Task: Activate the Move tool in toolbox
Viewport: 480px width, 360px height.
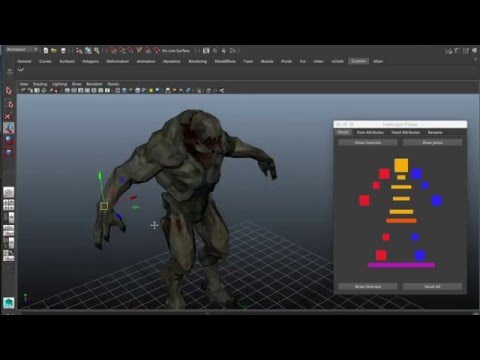Action: coord(9,128)
